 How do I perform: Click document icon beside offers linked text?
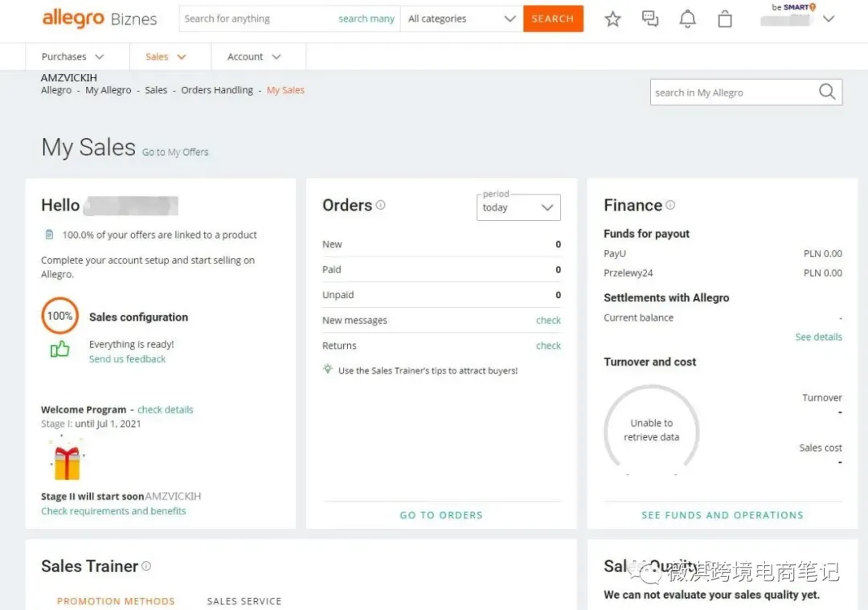(49, 235)
